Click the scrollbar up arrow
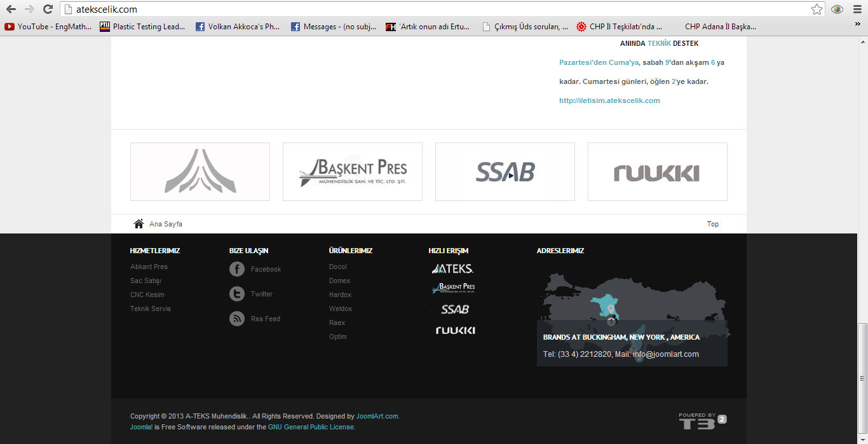The width and height of the screenshot is (868, 444). pos(862,42)
